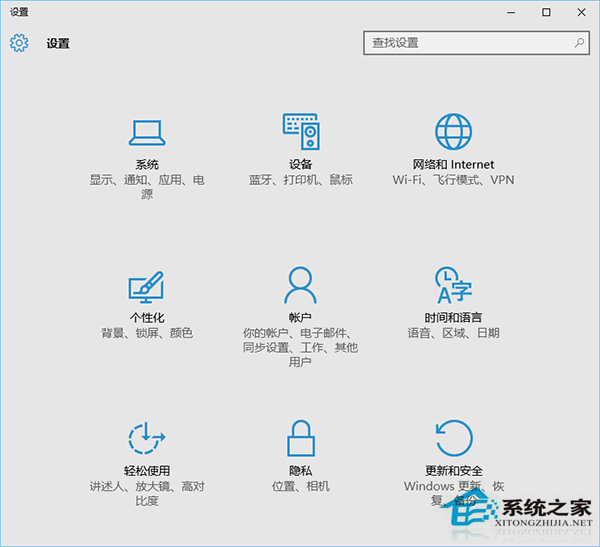Viewport: 600px width, 547px height.
Task: Click the globe icon for 网络和 Internet
Action: click(x=453, y=131)
